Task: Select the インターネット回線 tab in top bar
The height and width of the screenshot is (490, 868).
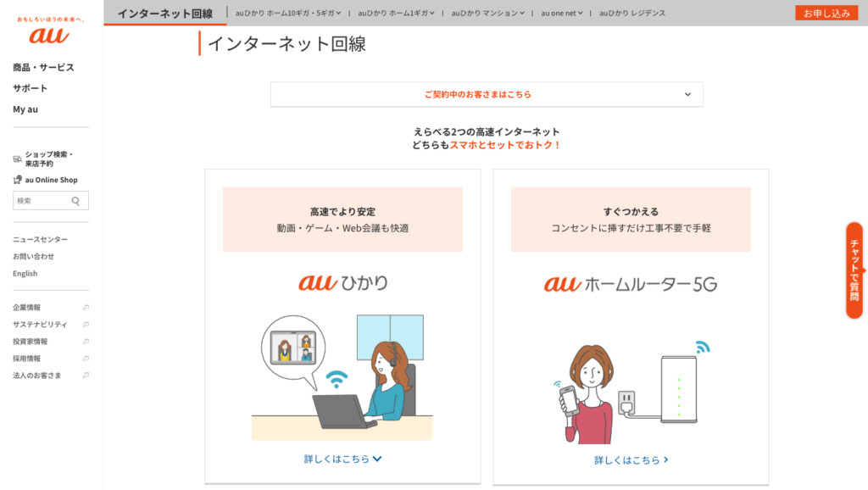Action: (164, 14)
